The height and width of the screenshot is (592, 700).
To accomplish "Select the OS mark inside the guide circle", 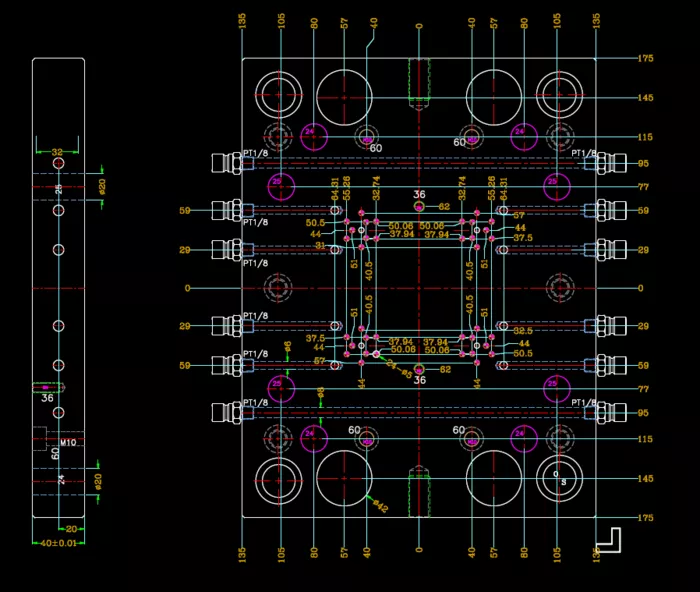I will pyautogui.click(x=559, y=478).
